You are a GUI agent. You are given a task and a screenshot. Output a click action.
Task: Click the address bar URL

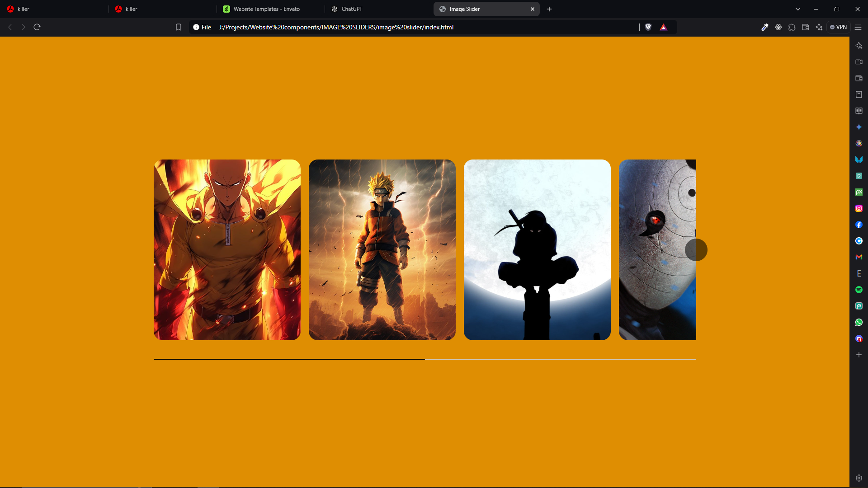pos(336,27)
